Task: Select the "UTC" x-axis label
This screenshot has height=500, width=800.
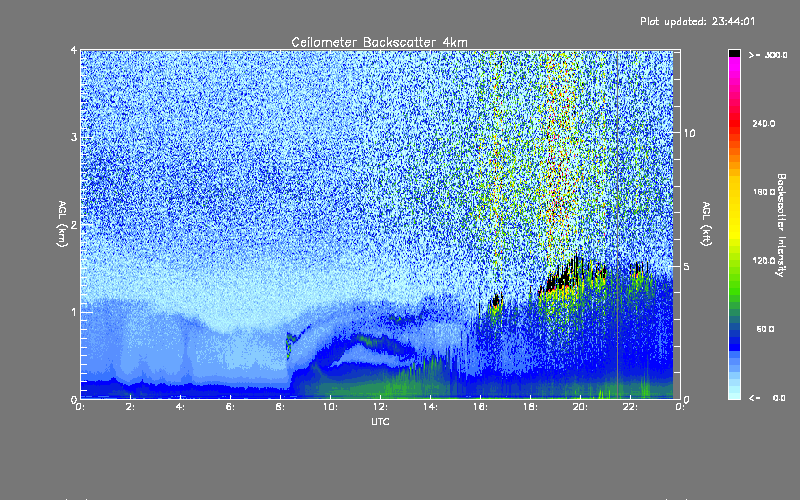Action: pos(380,421)
